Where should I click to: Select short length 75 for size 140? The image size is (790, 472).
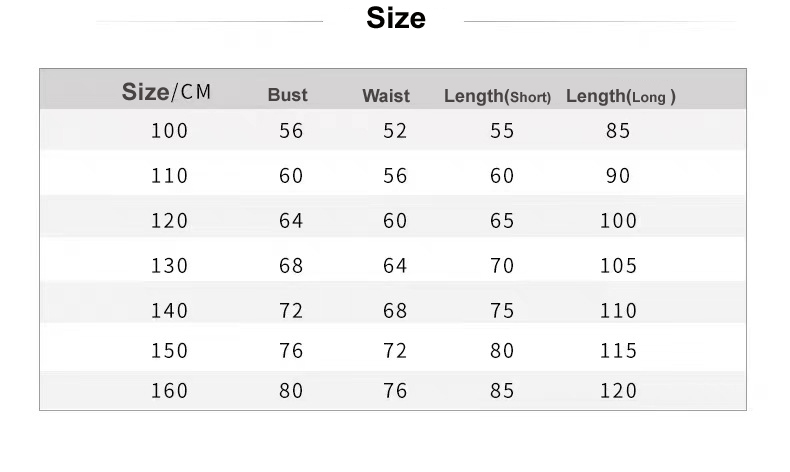coord(502,310)
